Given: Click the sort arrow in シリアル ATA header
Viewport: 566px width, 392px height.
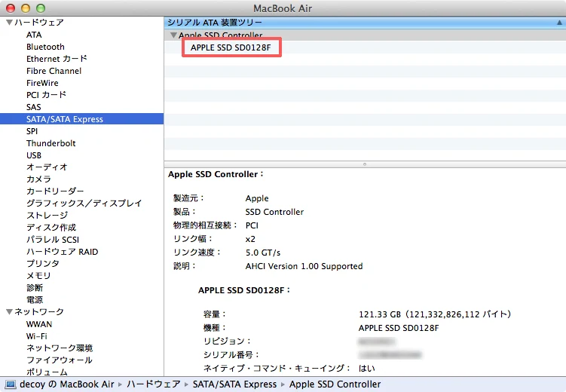Looking at the screenshot, I should click(559, 23).
